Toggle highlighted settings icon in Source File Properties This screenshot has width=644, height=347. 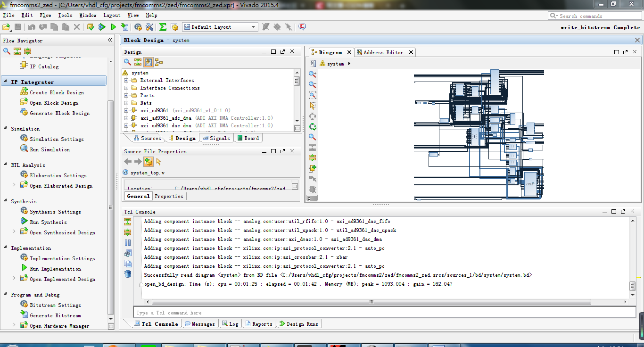tap(148, 162)
